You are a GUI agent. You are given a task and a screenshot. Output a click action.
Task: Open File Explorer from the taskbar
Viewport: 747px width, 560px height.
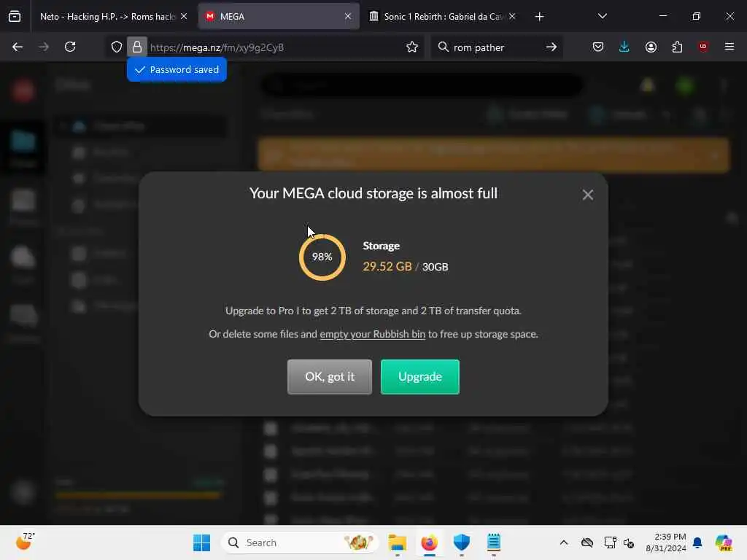click(397, 542)
